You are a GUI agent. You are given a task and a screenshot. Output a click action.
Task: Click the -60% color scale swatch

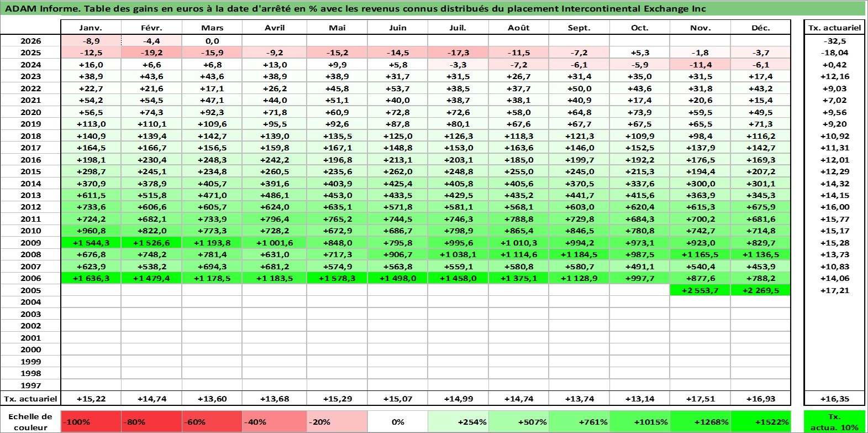(212, 422)
